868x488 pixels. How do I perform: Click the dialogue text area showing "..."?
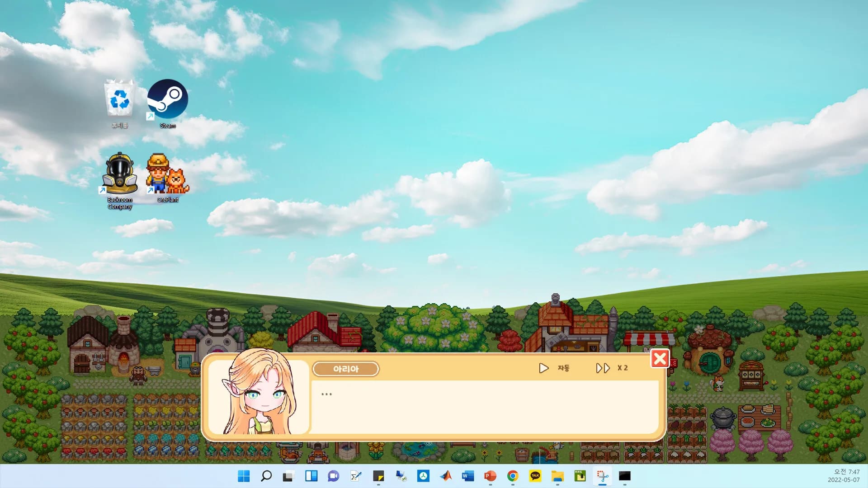[485, 407]
